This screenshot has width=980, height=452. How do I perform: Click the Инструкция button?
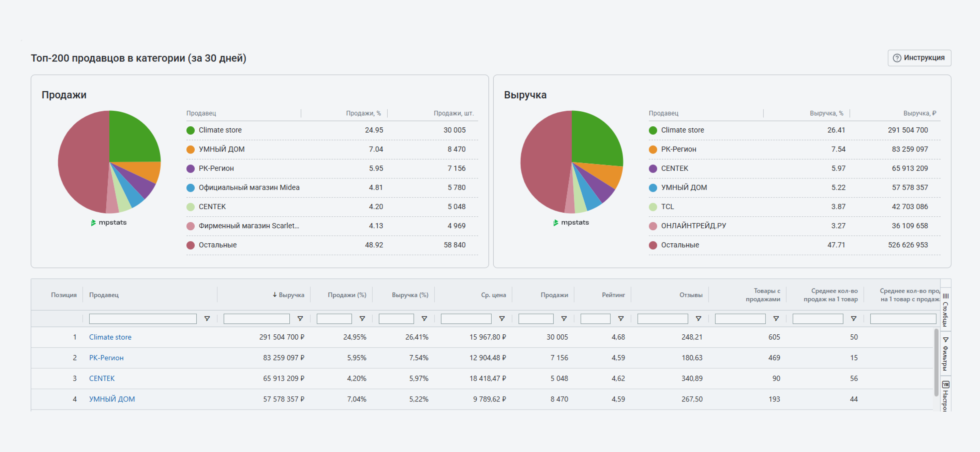pyautogui.click(x=919, y=58)
